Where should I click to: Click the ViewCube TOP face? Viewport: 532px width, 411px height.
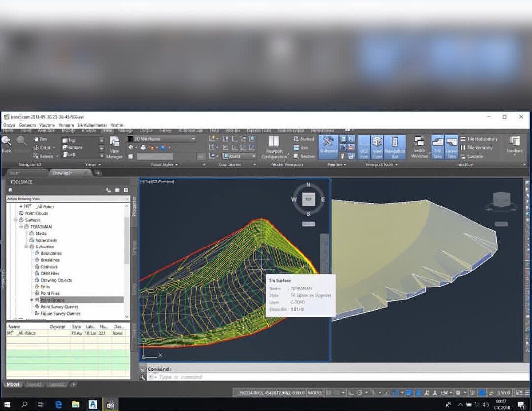pyautogui.click(x=308, y=200)
